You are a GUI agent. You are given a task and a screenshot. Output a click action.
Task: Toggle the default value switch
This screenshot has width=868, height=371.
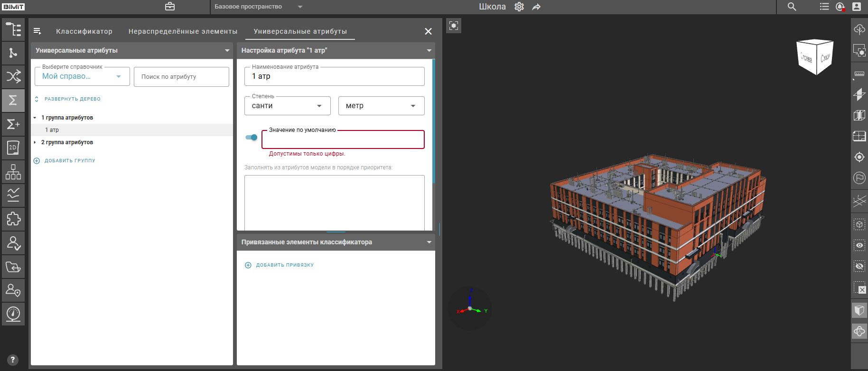(x=252, y=138)
